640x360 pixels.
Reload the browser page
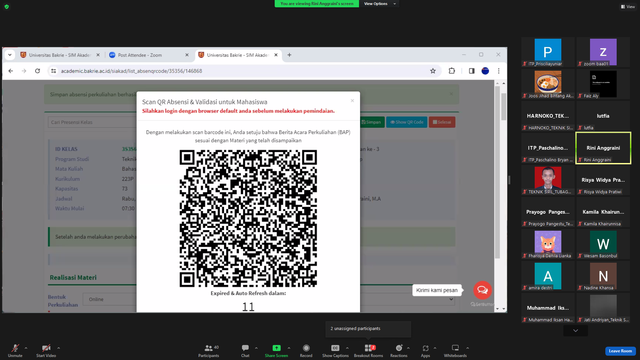[x=37, y=71]
